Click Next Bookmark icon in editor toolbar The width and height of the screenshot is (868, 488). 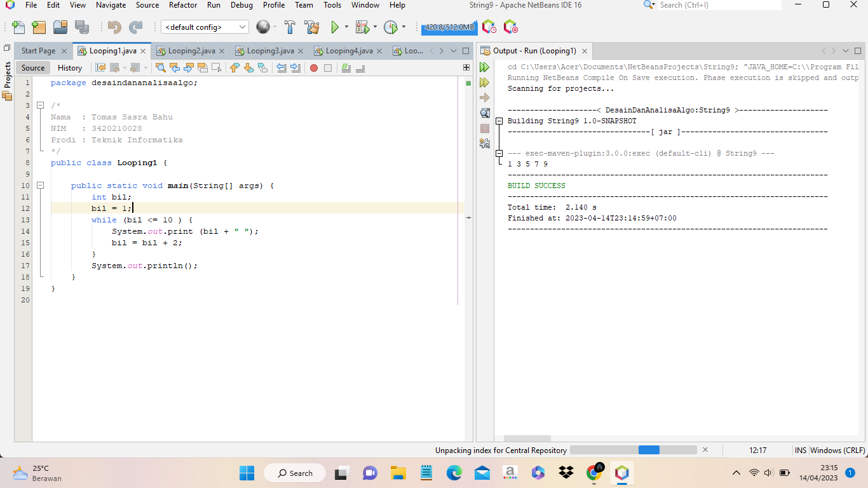tap(249, 68)
